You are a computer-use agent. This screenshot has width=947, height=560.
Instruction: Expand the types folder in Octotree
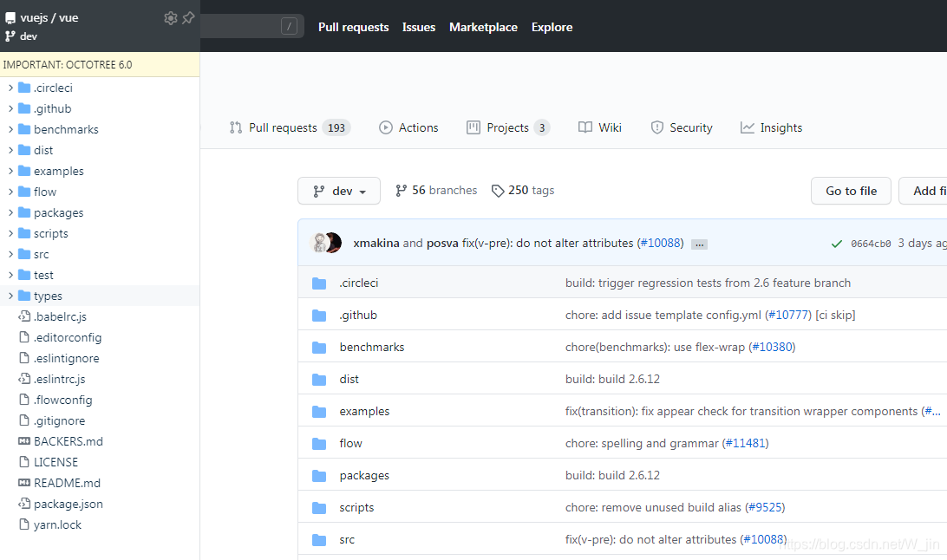(10, 296)
